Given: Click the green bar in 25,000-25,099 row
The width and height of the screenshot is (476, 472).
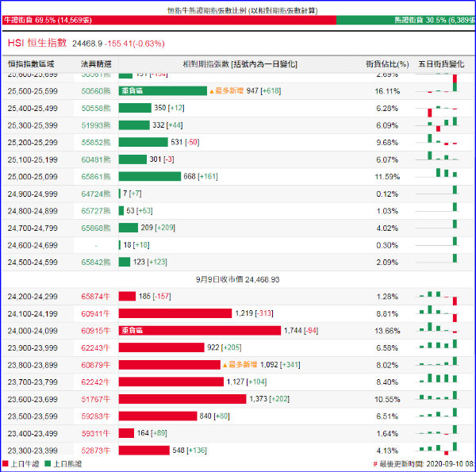Looking at the screenshot, I should [150, 176].
